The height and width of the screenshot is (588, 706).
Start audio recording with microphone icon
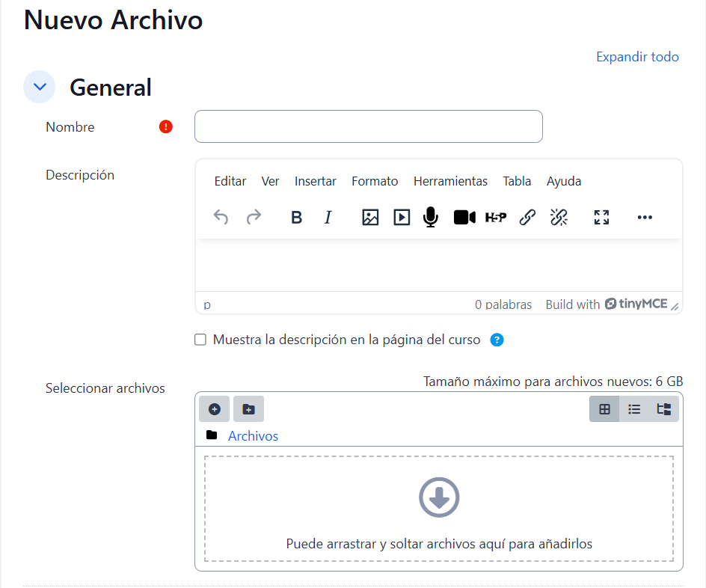[x=430, y=218]
